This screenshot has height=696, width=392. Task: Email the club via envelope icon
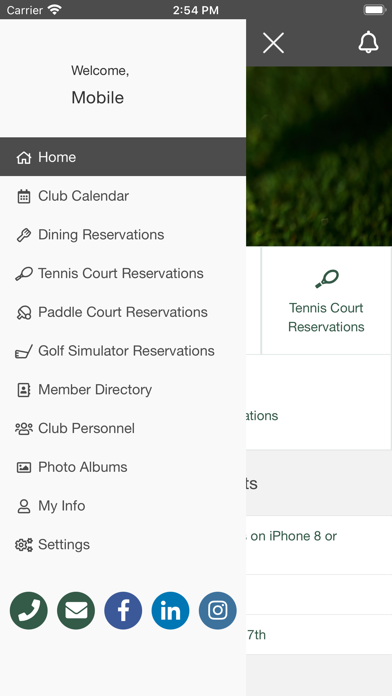(76, 611)
